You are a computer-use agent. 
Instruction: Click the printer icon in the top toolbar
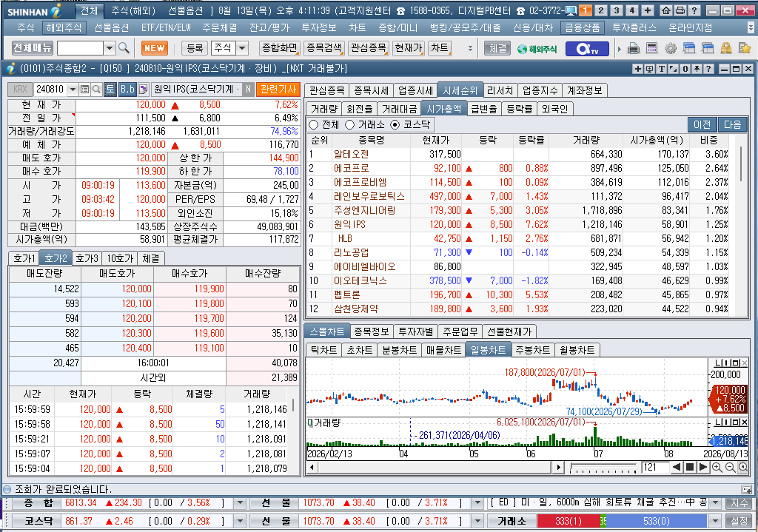pyautogui.click(x=634, y=48)
